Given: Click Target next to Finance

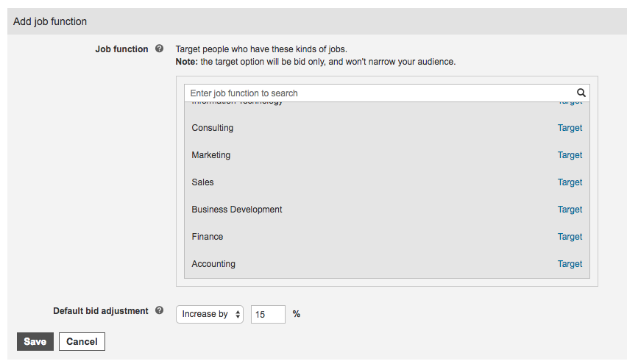Looking at the screenshot, I should [x=570, y=237].
